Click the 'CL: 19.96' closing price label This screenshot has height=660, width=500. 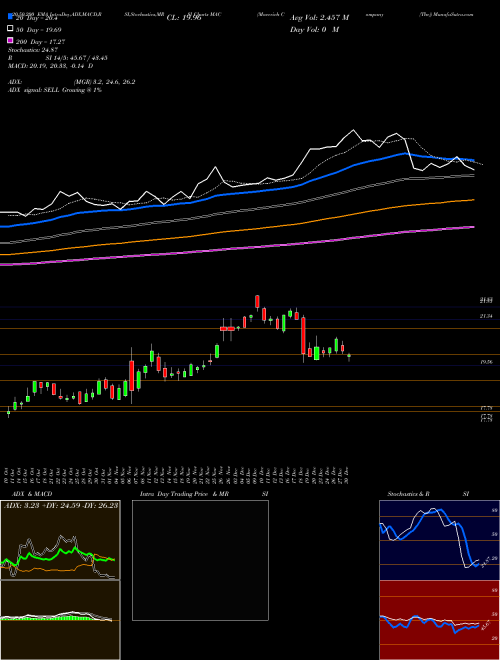184,18
